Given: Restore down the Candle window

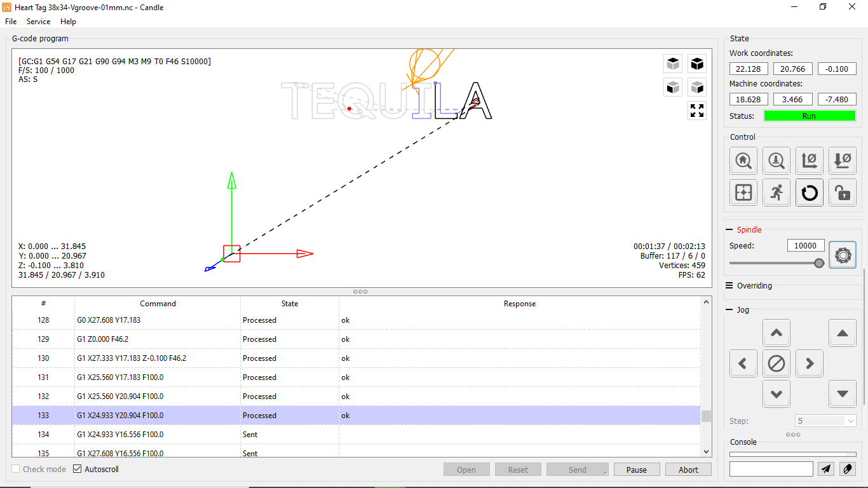Looking at the screenshot, I should pyautogui.click(x=823, y=7).
